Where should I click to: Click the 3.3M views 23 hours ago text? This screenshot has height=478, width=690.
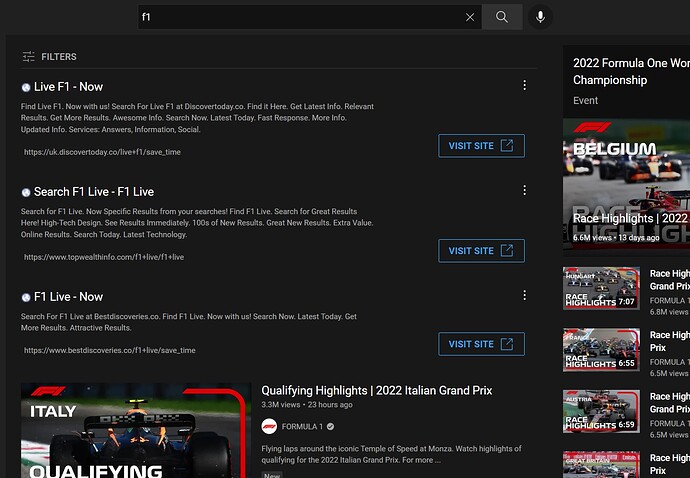pos(307,405)
